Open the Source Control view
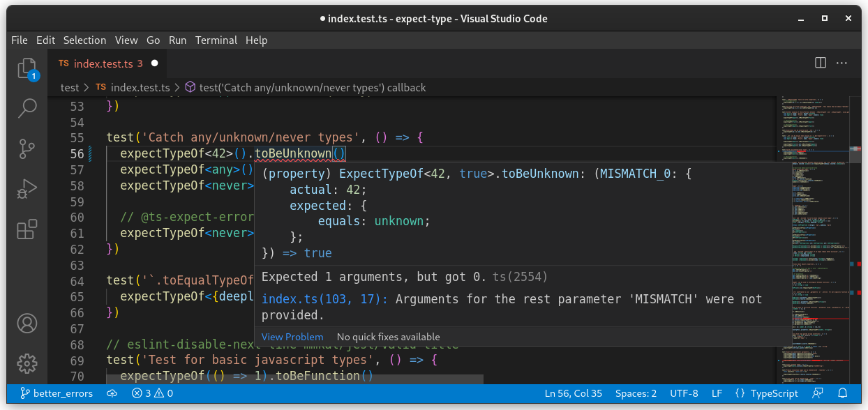Viewport: 868px width, 410px height. [27, 149]
